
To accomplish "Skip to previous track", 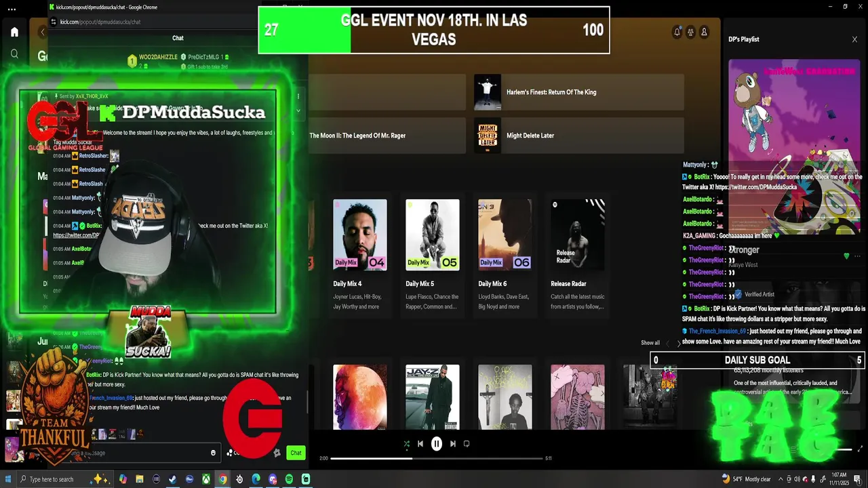I will coord(420,444).
